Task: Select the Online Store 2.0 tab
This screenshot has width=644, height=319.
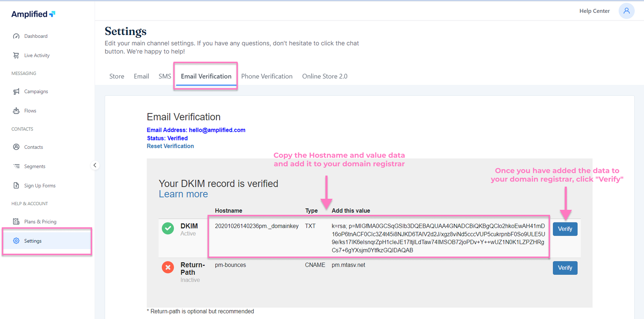Action: pos(324,76)
